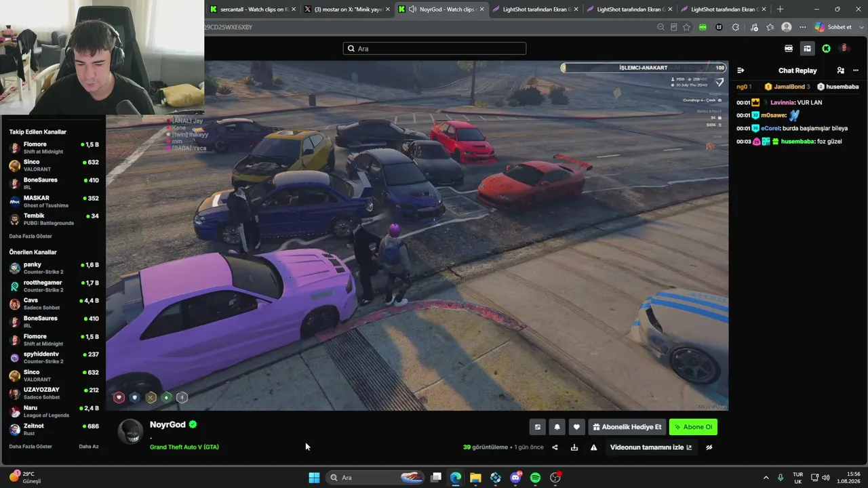
Task: Open the weather widget showing 29°C
Action: pos(25,477)
